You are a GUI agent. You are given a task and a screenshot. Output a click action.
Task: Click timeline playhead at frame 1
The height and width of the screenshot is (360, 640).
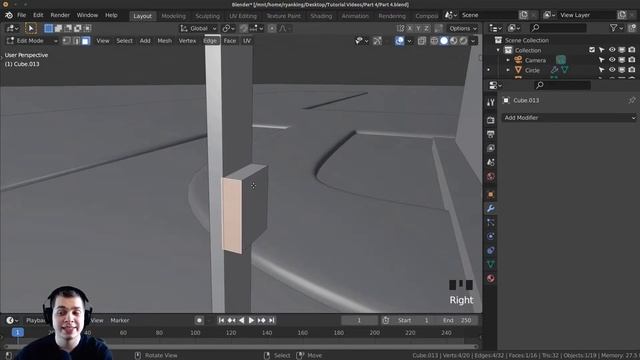pos(18,333)
